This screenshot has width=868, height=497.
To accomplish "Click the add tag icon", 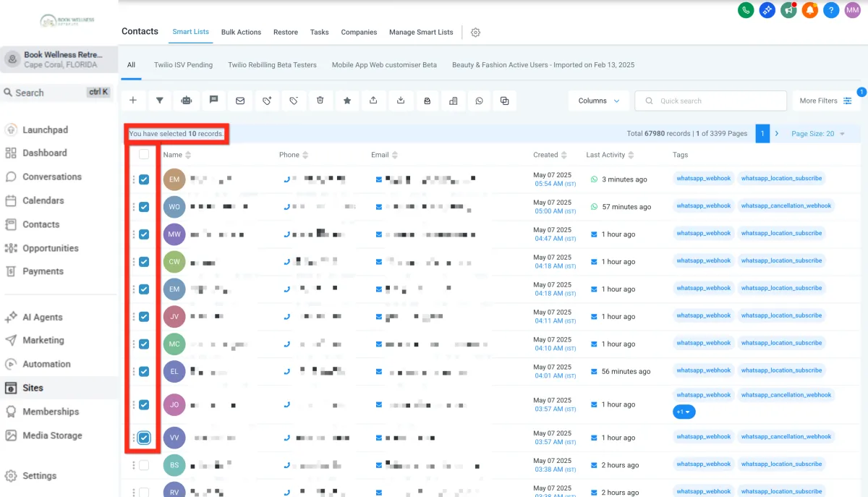I will [x=267, y=101].
